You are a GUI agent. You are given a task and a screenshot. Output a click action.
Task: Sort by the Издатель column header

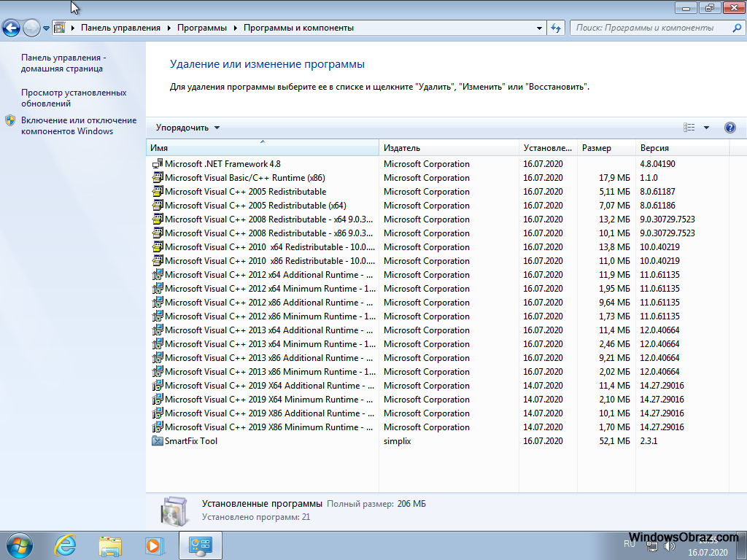coord(449,148)
